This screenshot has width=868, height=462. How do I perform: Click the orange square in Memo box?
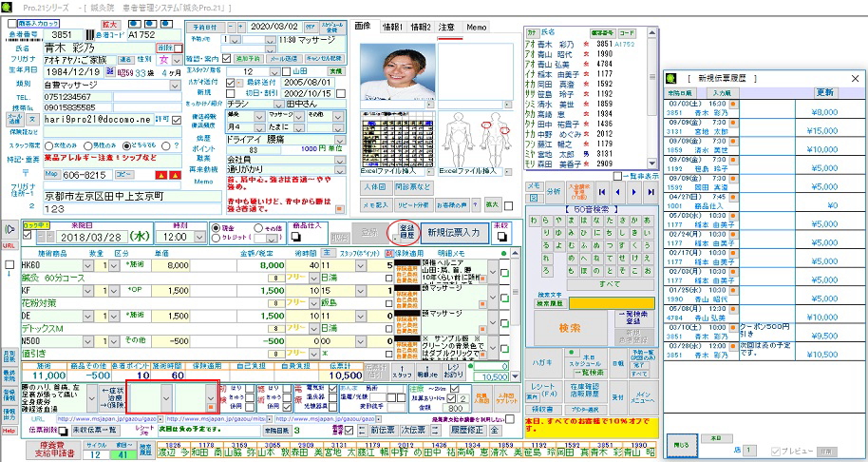(x=339, y=209)
